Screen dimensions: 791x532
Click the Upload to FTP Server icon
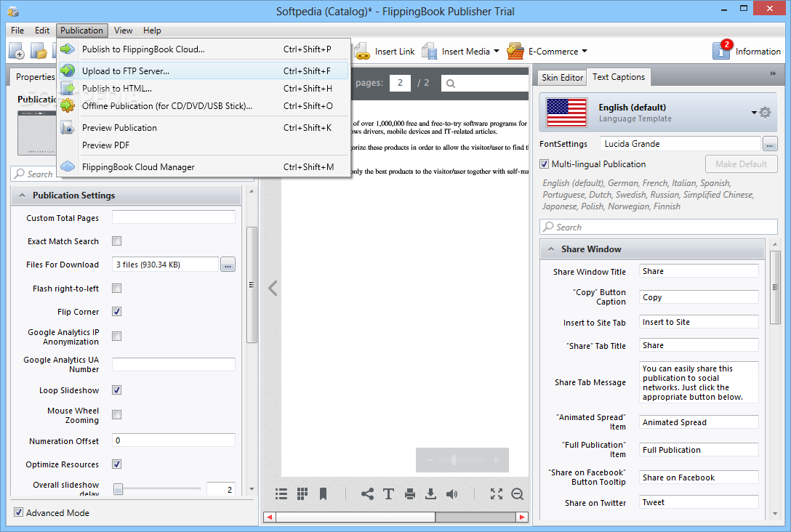point(68,70)
